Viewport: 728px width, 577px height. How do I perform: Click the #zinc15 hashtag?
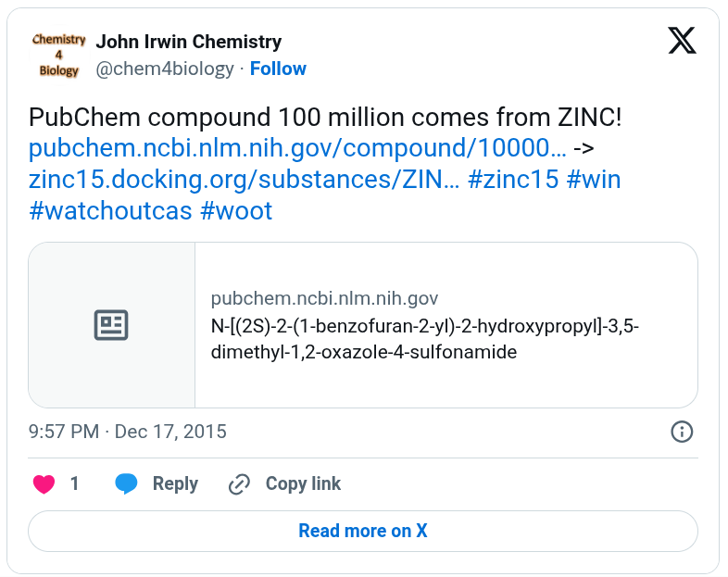pos(513,179)
